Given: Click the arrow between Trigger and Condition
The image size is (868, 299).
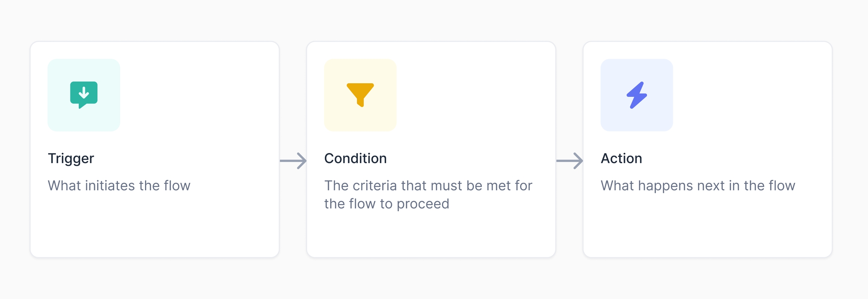Looking at the screenshot, I should (x=293, y=161).
